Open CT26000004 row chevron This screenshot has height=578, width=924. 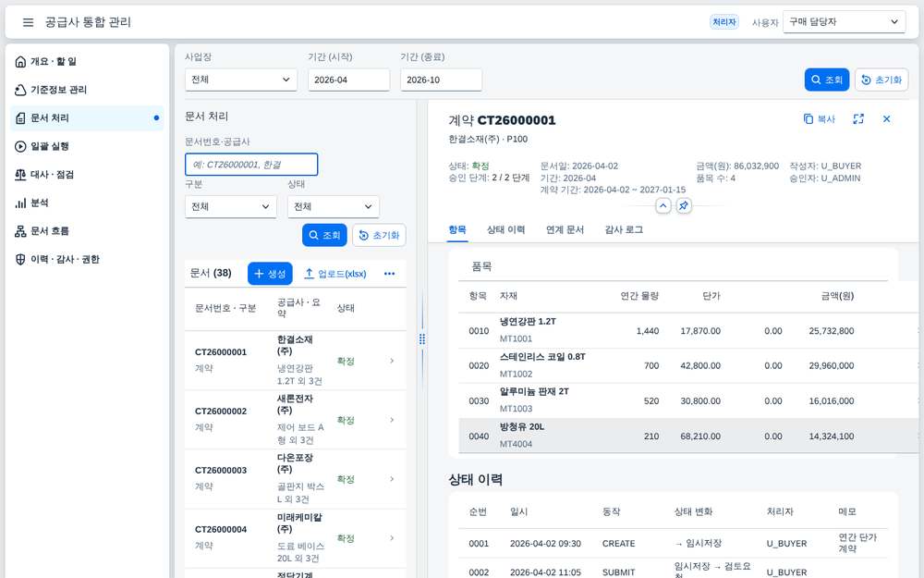tap(392, 538)
